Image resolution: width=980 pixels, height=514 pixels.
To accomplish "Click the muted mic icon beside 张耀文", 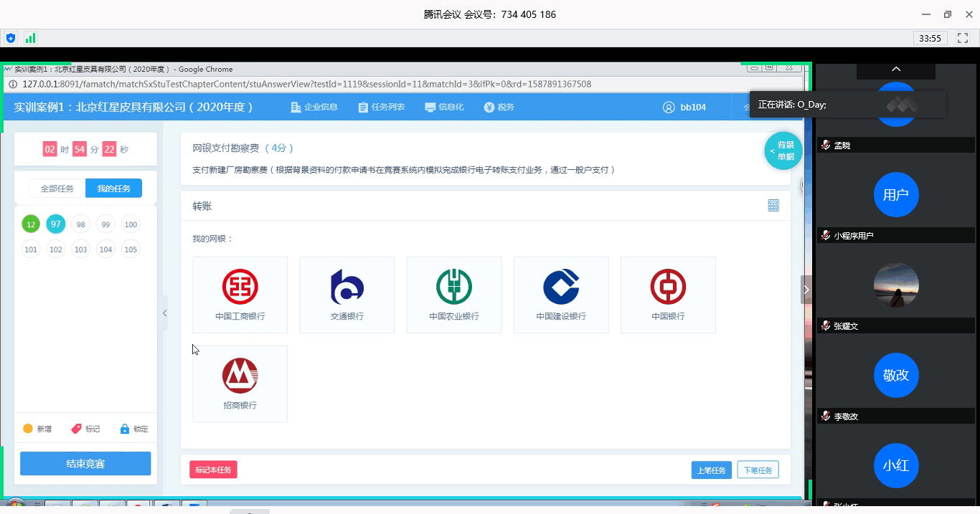I will coord(827,325).
